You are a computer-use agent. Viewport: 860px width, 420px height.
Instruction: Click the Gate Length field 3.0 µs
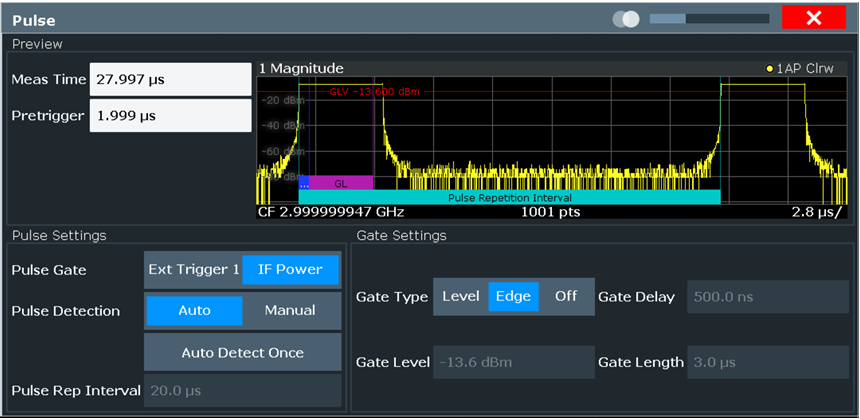coord(768,362)
